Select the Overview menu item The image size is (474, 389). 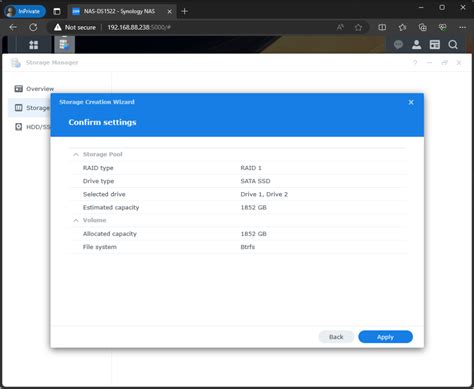coord(40,89)
